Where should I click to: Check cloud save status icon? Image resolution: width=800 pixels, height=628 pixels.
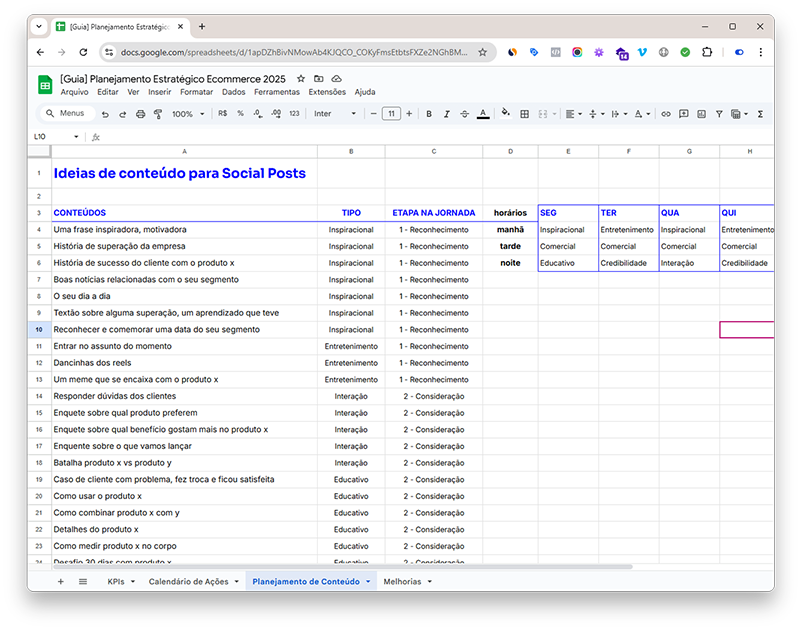[336, 79]
